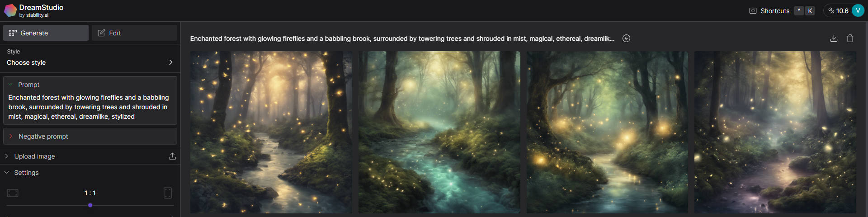Click the download images icon
868x217 pixels.
pyautogui.click(x=834, y=39)
